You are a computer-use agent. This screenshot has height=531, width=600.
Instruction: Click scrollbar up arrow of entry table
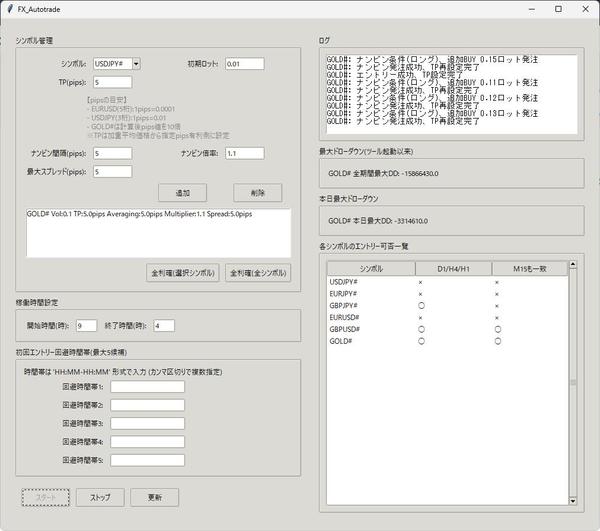573,265
